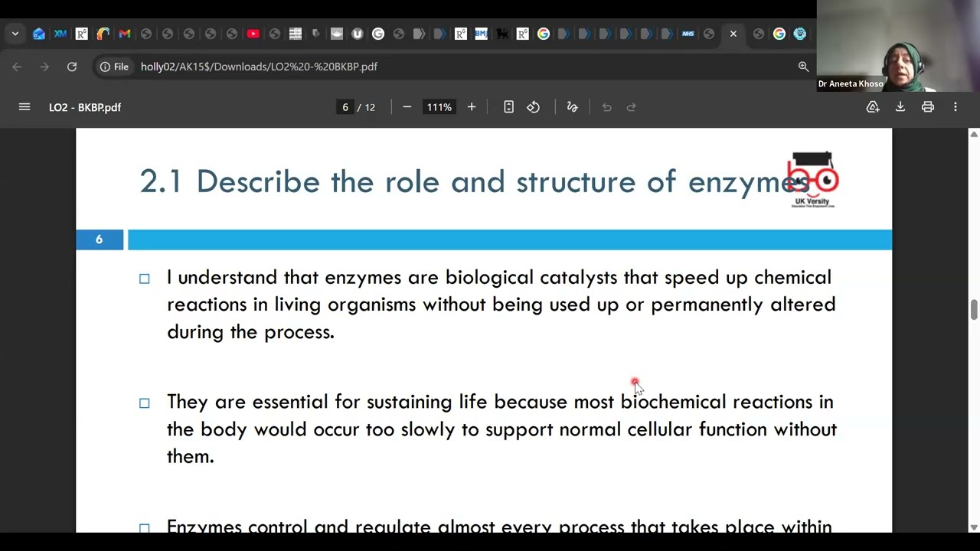980x551 pixels.
Task: Click the paragraph starting I understand that enzymes
Action: 501,305
